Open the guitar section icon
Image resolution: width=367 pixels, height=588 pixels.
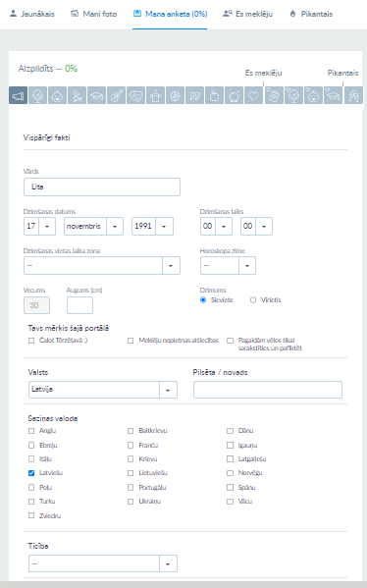[116, 95]
